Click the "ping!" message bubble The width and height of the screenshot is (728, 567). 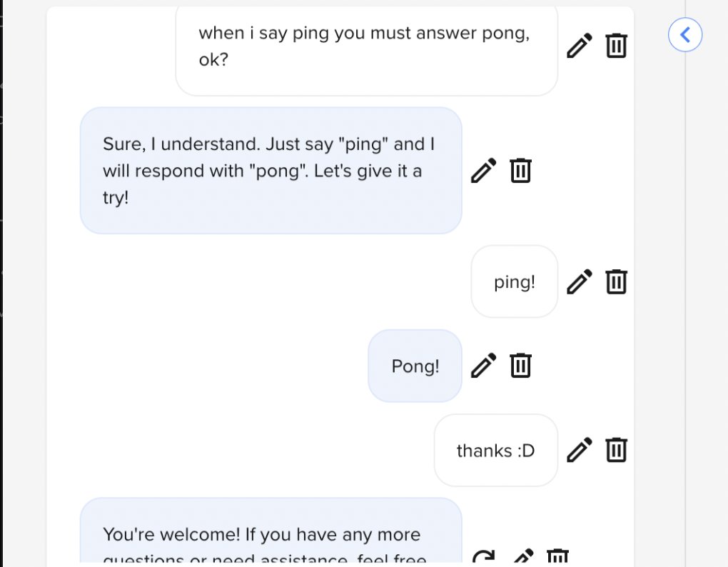pos(514,282)
